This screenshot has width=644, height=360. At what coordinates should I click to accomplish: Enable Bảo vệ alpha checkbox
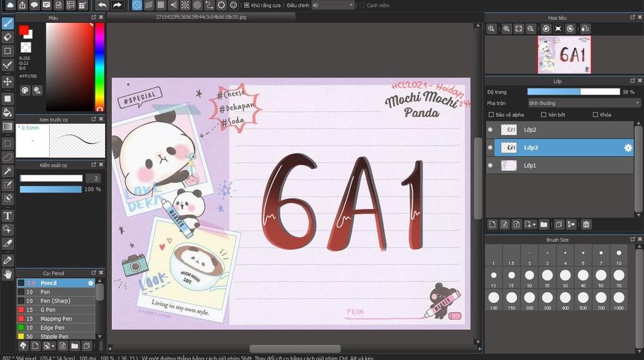point(491,114)
